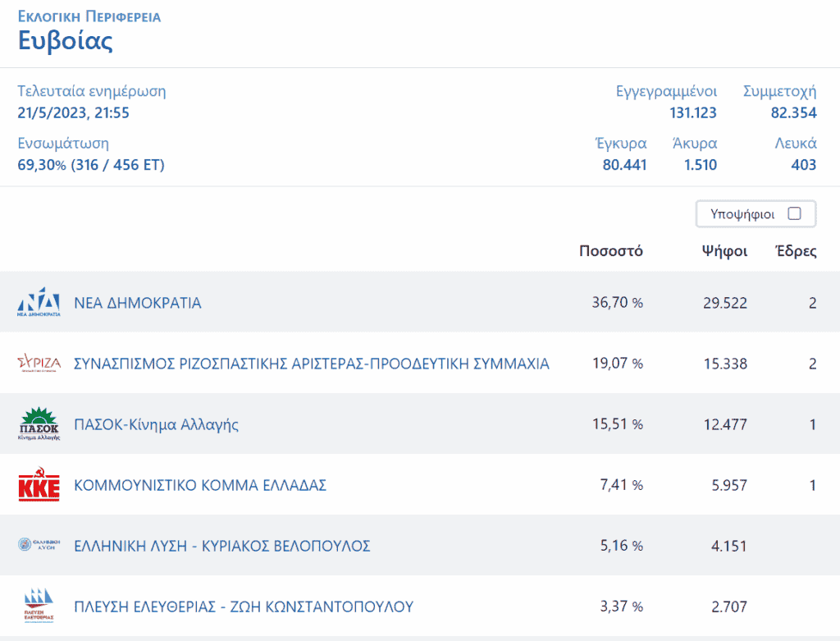Click the Έδρες column header

[796, 251]
